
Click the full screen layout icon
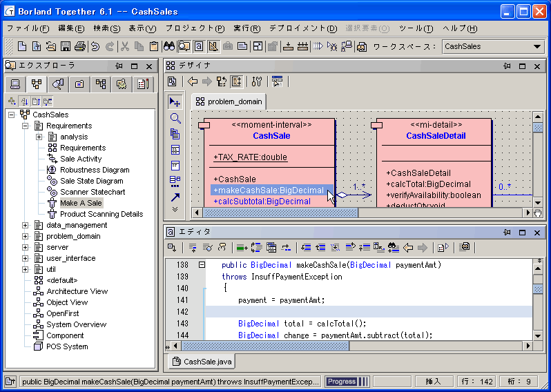(x=258, y=46)
